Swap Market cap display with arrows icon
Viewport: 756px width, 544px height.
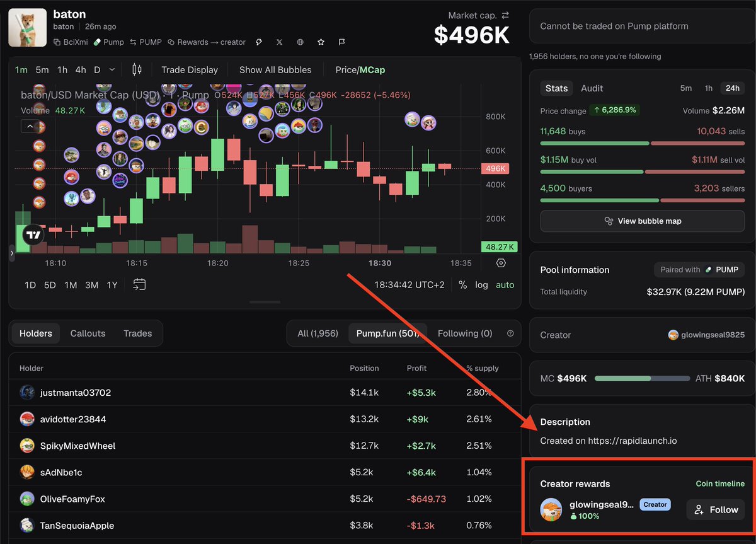(505, 15)
